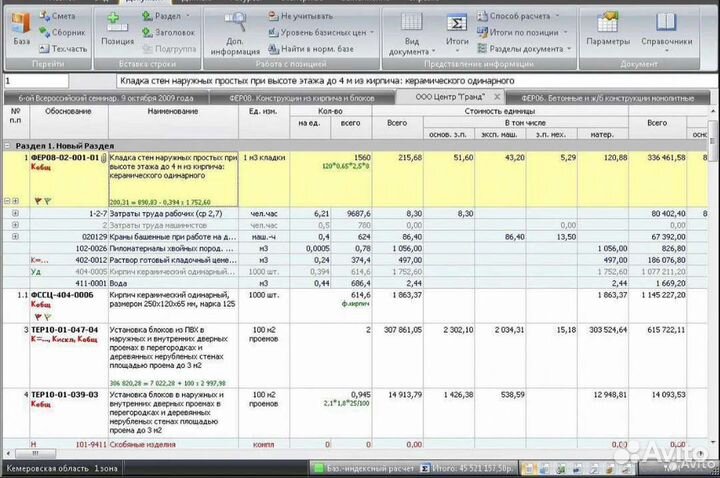Click paperclip icon beside ФЕР08-02-001-01
Screen dimensions: 720x478
(104, 158)
